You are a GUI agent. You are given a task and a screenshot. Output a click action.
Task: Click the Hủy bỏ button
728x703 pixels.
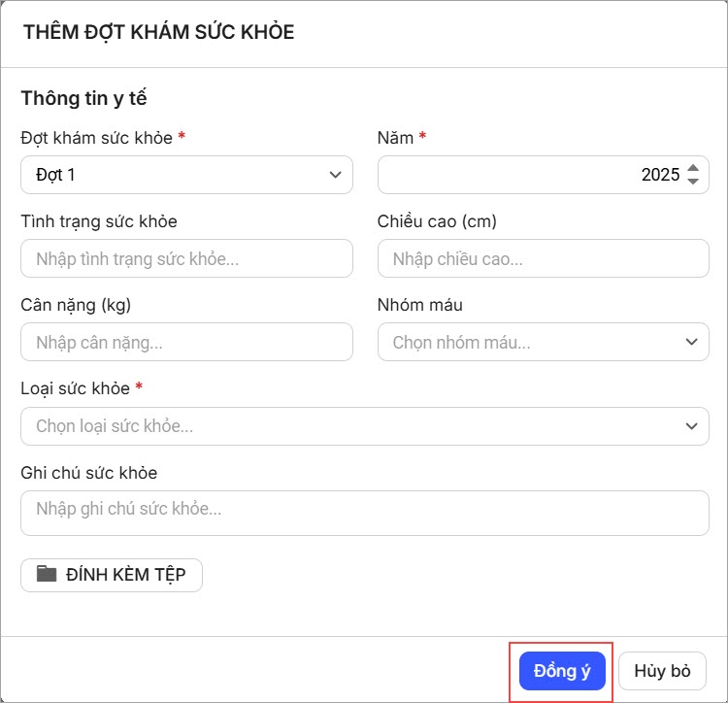click(x=662, y=671)
